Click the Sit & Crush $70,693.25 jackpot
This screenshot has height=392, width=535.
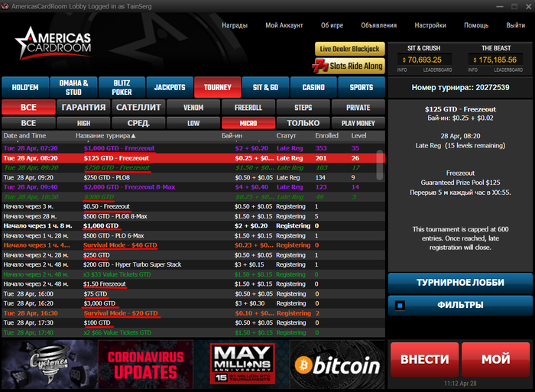click(424, 60)
